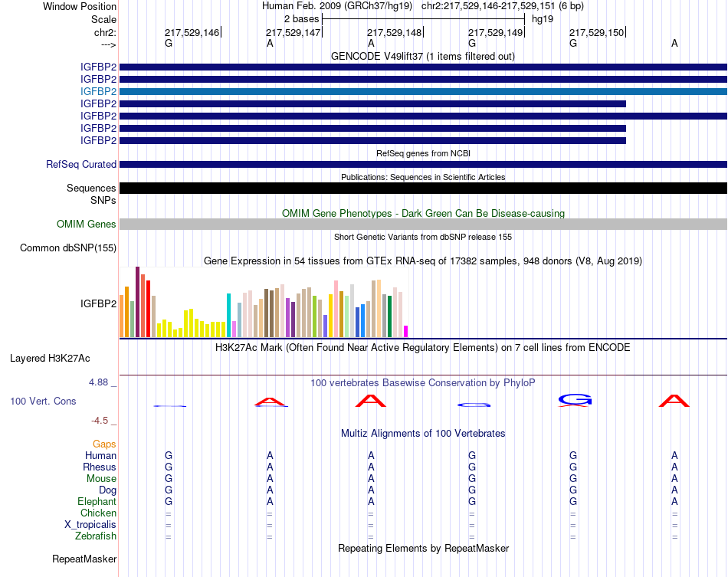The height and width of the screenshot is (577, 728).
Task: Click the Sequences track label
Action: (91, 188)
